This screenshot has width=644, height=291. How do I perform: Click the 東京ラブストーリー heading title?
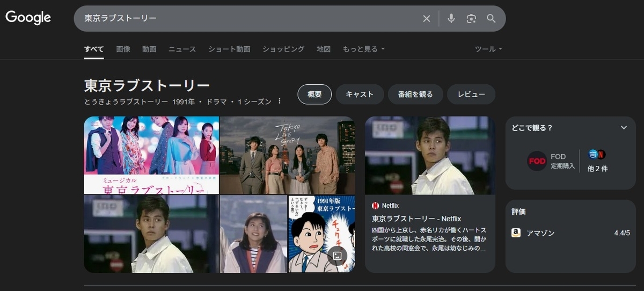[147, 86]
